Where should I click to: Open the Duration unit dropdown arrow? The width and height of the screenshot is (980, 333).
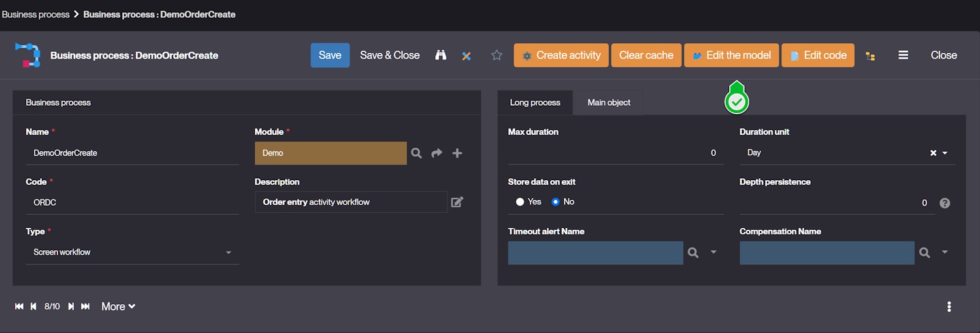(x=945, y=153)
